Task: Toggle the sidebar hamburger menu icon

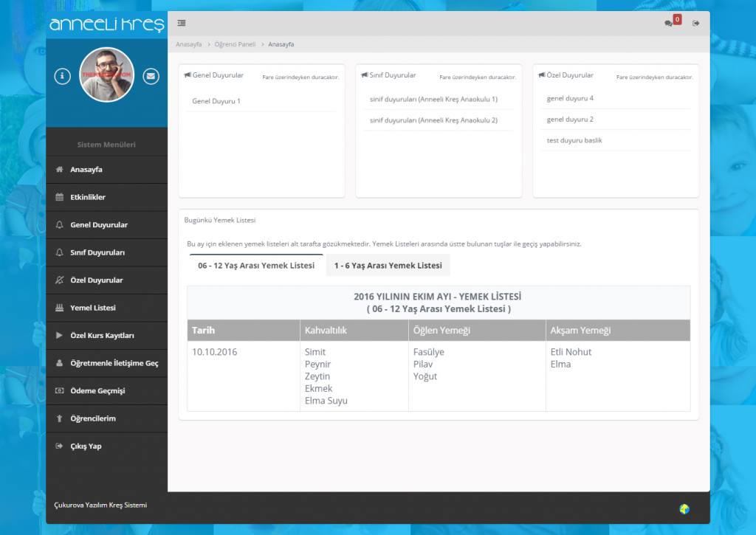Action: pos(182,23)
